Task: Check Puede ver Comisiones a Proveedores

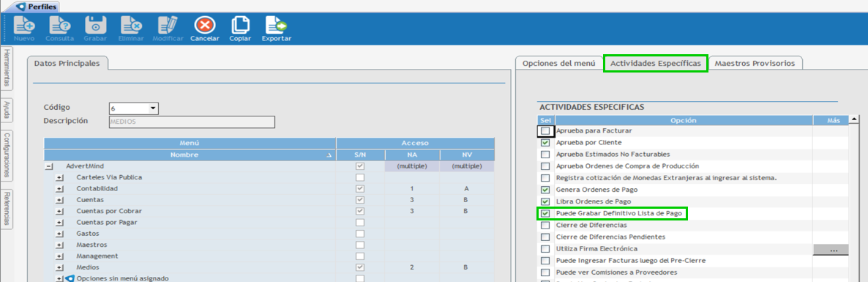Action: (x=546, y=272)
